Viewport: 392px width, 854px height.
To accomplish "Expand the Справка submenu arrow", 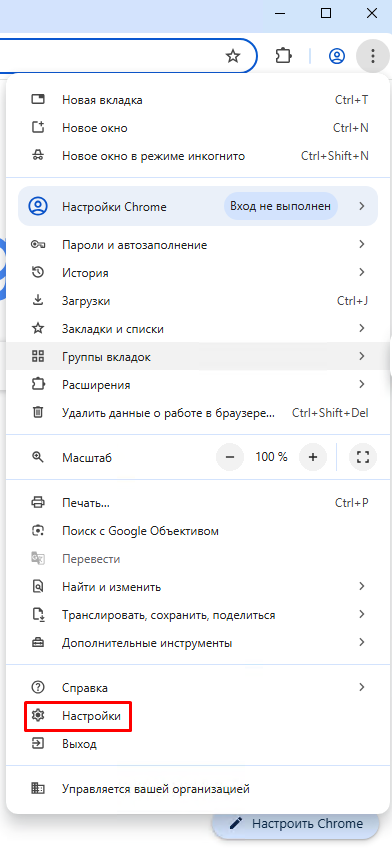I will [362, 687].
